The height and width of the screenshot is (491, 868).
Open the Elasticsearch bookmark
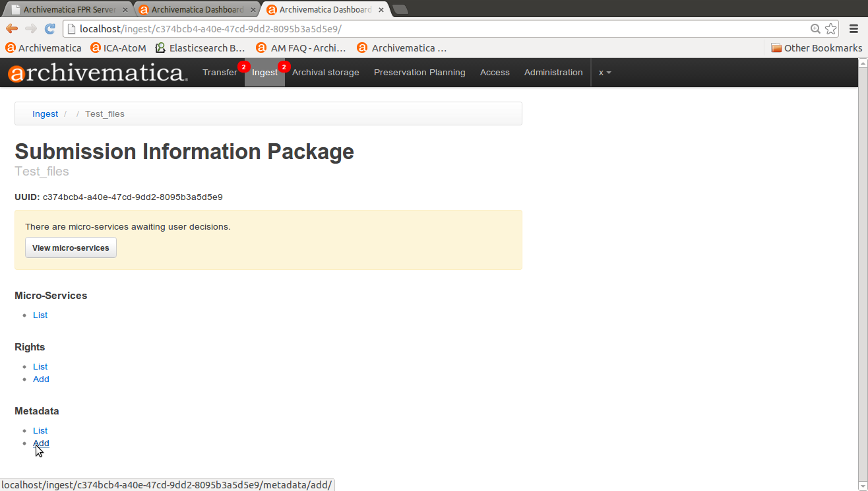point(200,48)
